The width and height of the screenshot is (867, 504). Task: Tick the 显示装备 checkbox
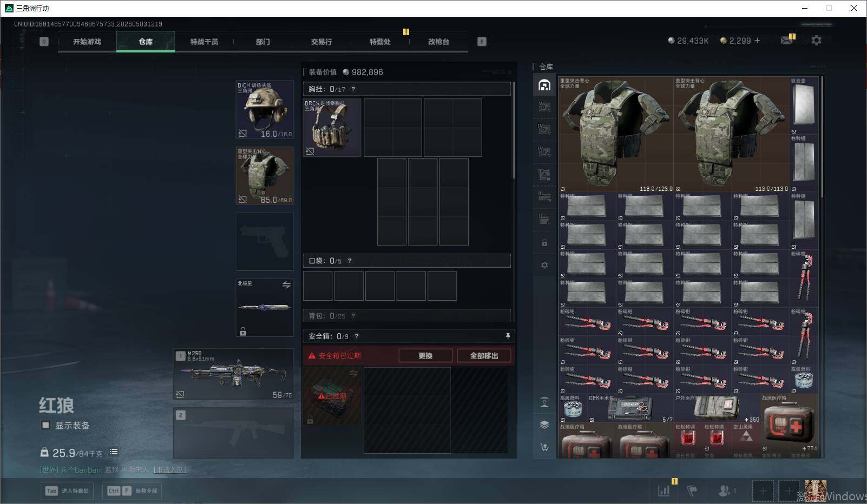tap(46, 425)
